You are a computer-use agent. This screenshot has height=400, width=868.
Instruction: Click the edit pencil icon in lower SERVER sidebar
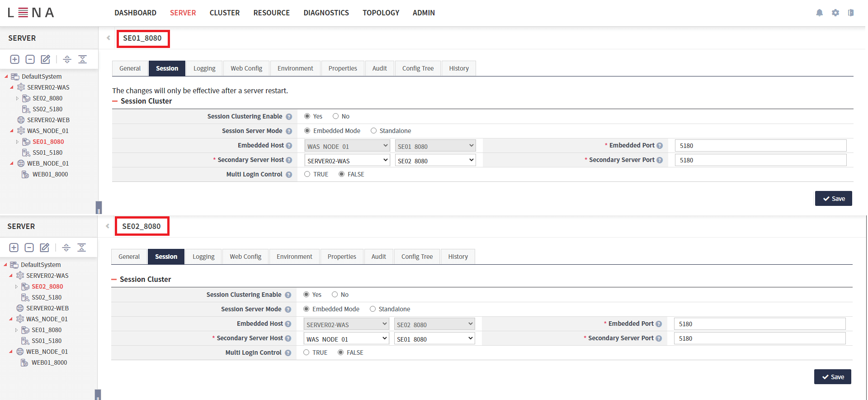click(44, 248)
